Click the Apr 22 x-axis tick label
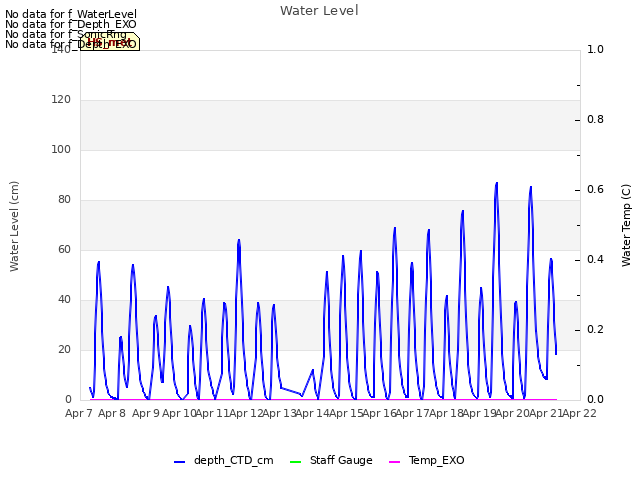The width and height of the screenshot is (640, 480). tap(579, 413)
